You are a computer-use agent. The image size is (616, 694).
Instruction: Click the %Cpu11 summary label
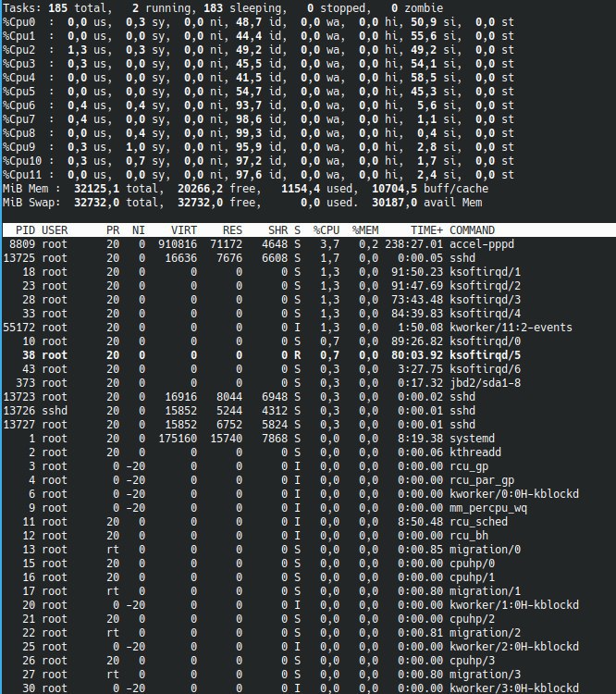[22, 174]
